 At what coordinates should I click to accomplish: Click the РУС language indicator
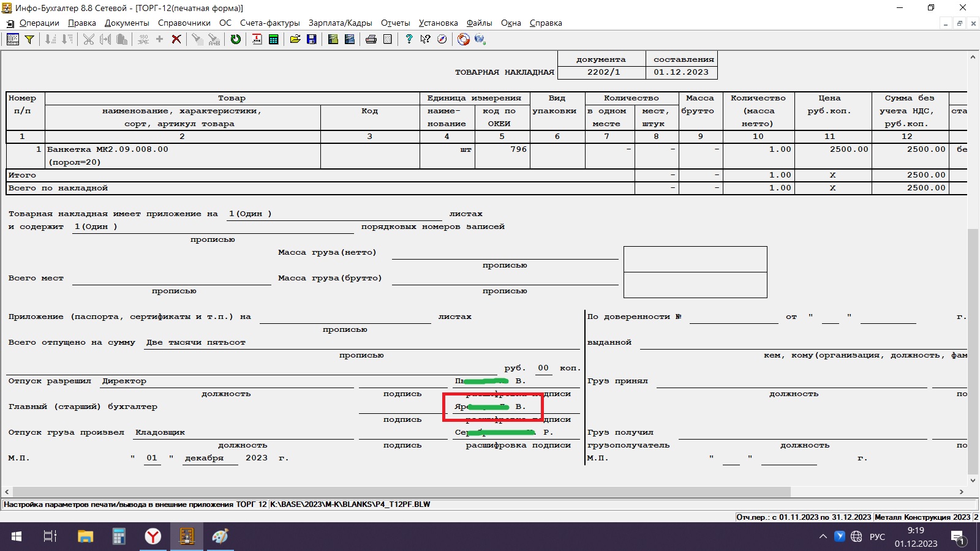(x=877, y=537)
